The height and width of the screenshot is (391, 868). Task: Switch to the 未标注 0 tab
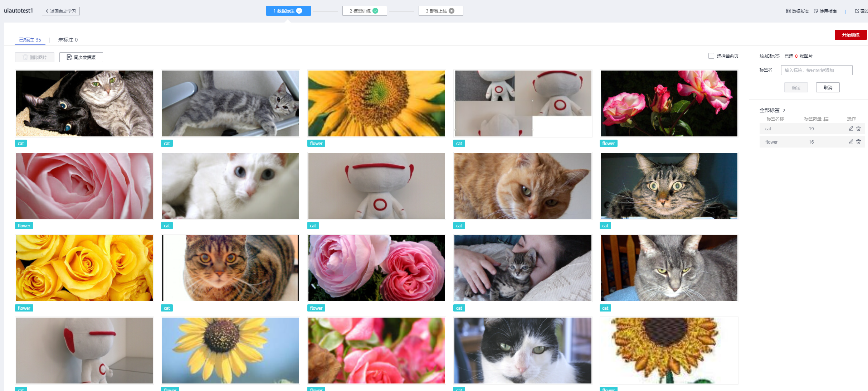click(x=68, y=40)
